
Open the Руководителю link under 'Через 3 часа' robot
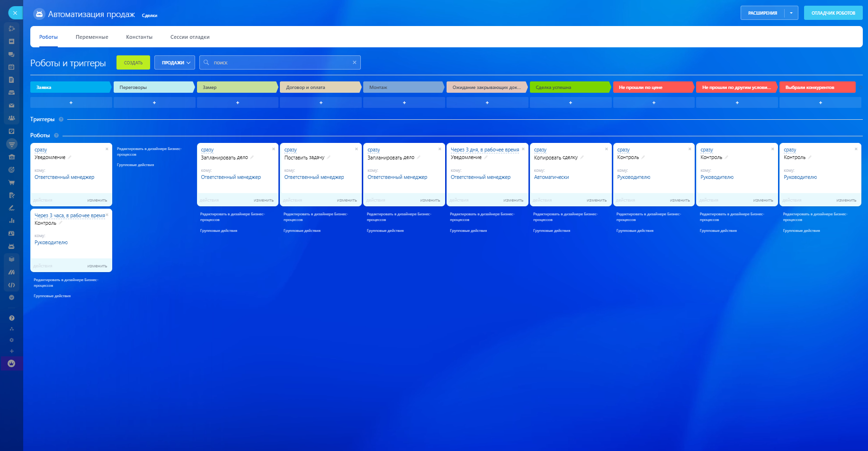(51, 242)
